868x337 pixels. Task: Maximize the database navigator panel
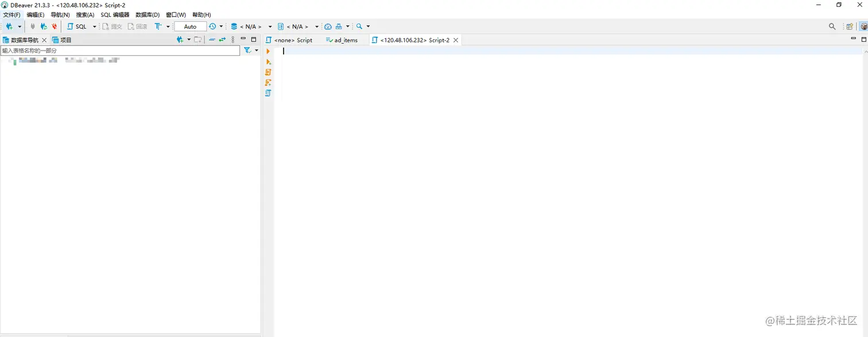coord(254,40)
